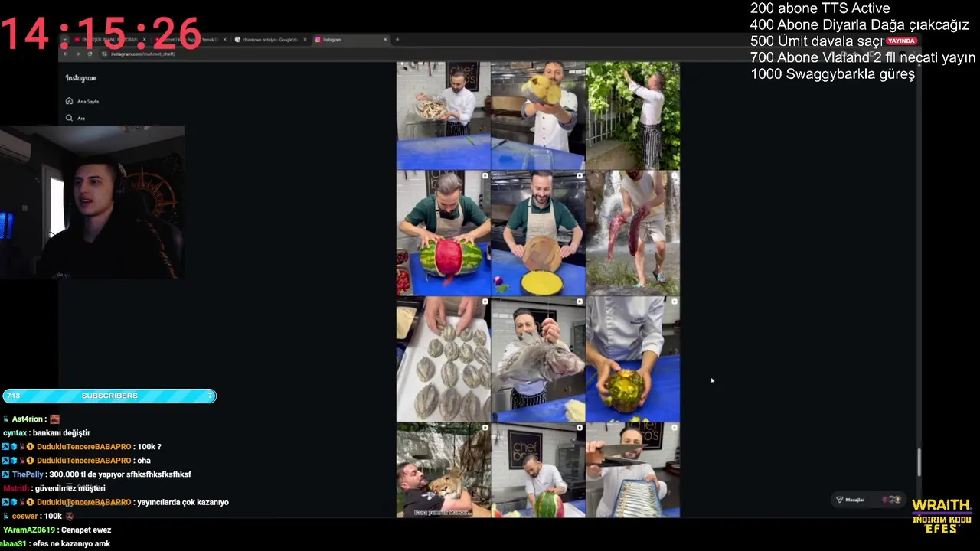
Task: Click the YAYINDA live badge
Action: click(901, 41)
